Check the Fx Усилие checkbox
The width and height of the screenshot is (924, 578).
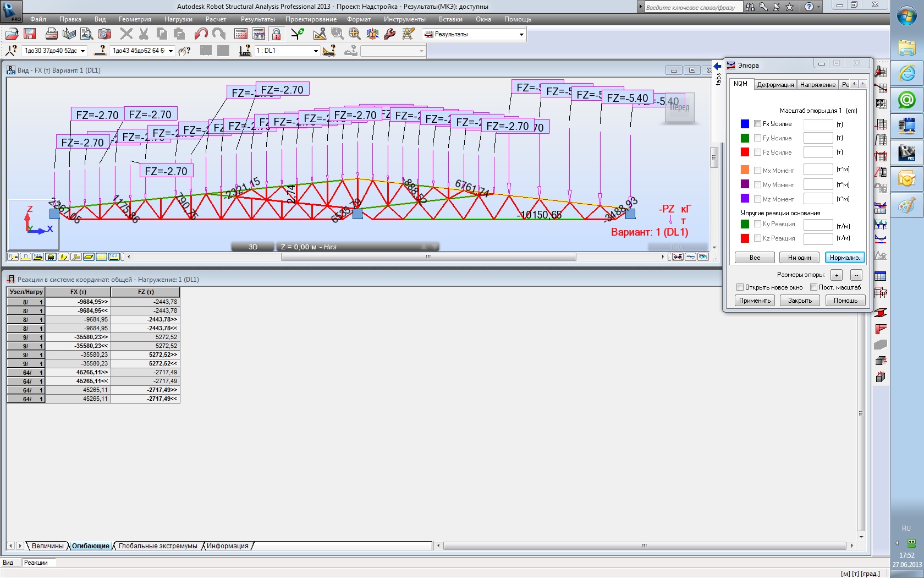pyautogui.click(x=757, y=124)
